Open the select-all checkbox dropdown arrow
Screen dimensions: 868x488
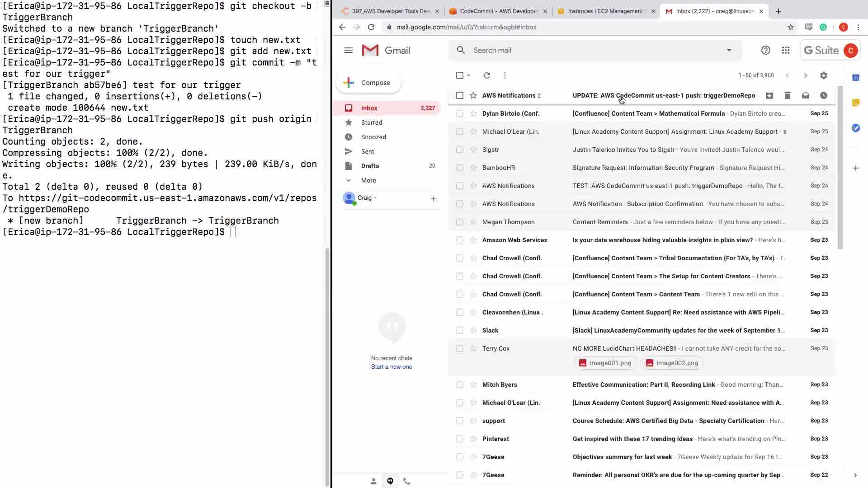(x=469, y=75)
